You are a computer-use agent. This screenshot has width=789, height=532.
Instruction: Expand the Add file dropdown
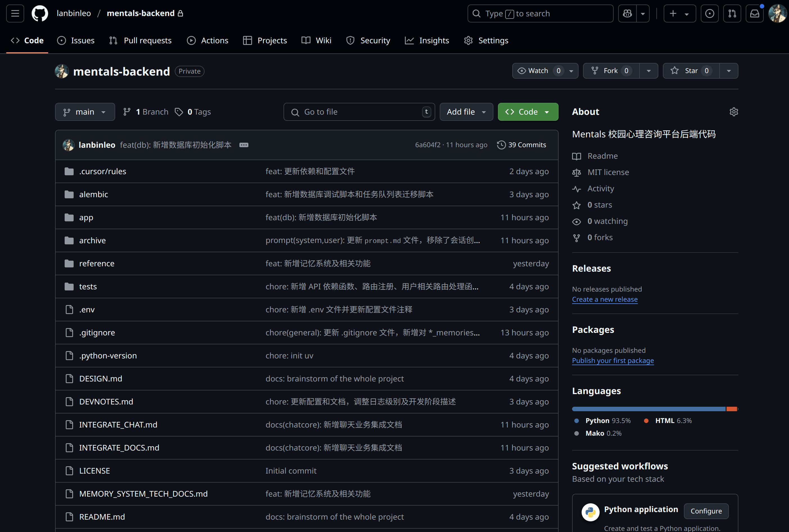[466, 112]
